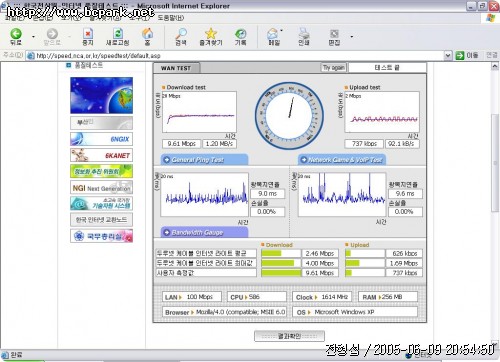The width and height of the screenshot is (500, 362).
Task: Open the Mail envelope icon
Action: pyautogui.click(x=273, y=34)
